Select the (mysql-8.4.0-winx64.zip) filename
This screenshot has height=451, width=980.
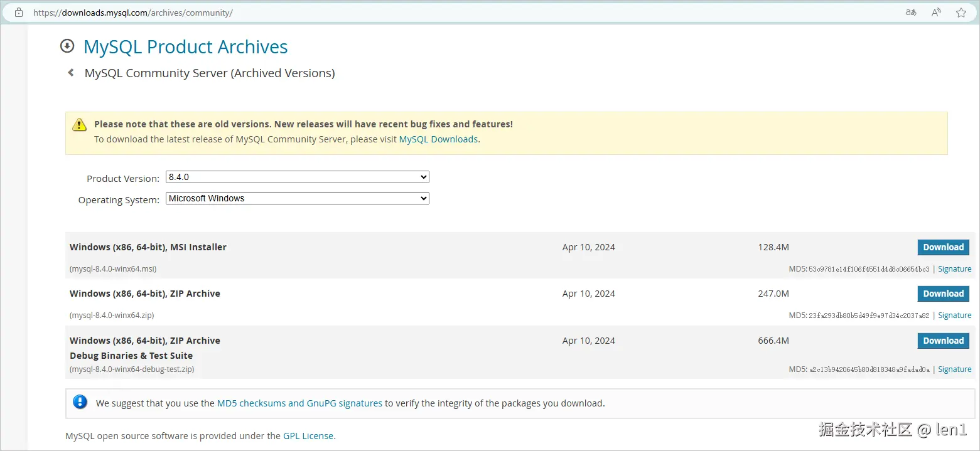point(112,316)
